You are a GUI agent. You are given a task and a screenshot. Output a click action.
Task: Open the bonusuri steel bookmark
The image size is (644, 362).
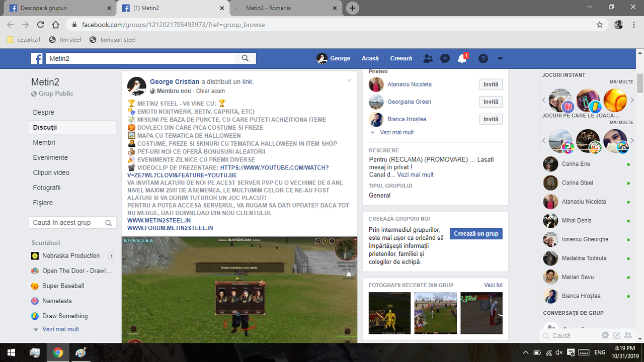[x=112, y=40]
